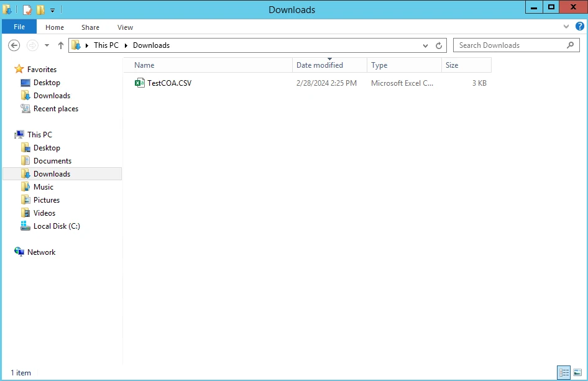
Task: Click the Excel icon of TestCOA.CSV
Action: click(139, 83)
